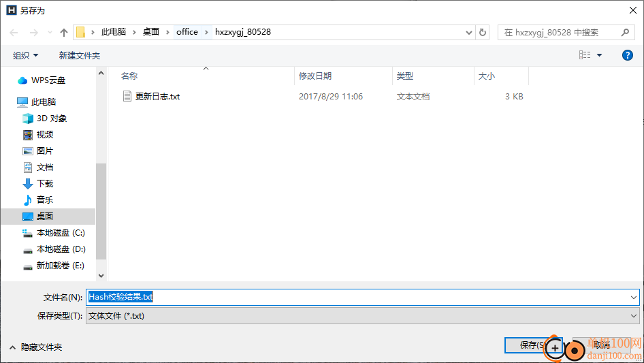Sort files by 名称 column
644x363 pixels.
pos(129,76)
